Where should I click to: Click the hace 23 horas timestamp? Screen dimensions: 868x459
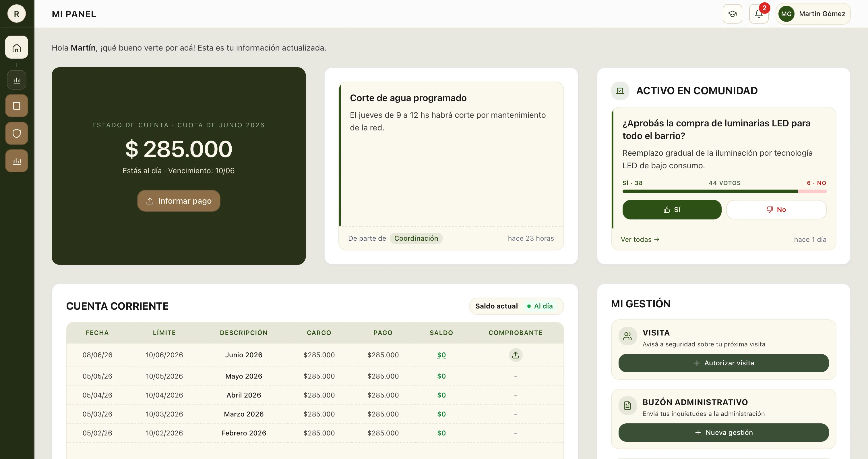point(531,238)
